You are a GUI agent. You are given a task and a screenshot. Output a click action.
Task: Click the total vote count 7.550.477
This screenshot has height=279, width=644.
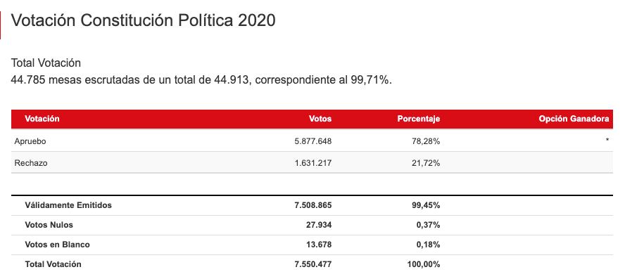[313, 264]
